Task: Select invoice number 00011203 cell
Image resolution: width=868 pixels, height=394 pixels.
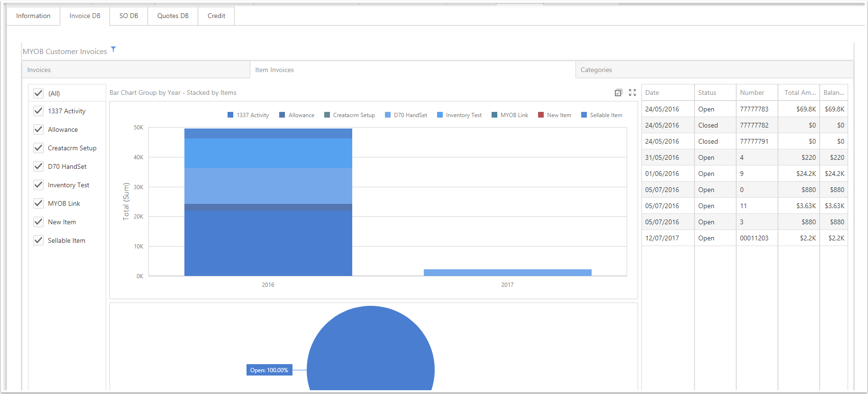Action: pyautogui.click(x=757, y=238)
